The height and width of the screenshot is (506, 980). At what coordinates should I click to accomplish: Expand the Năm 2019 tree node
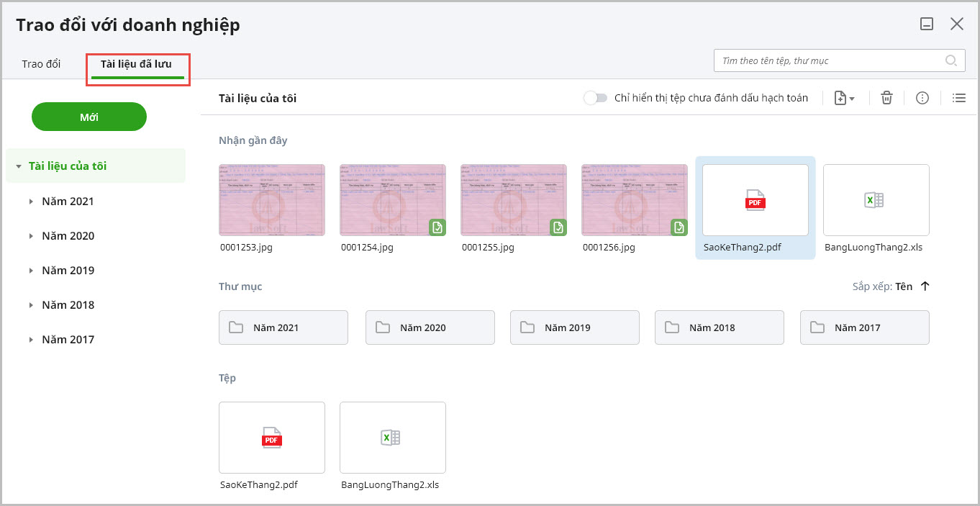[x=31, y=271]
